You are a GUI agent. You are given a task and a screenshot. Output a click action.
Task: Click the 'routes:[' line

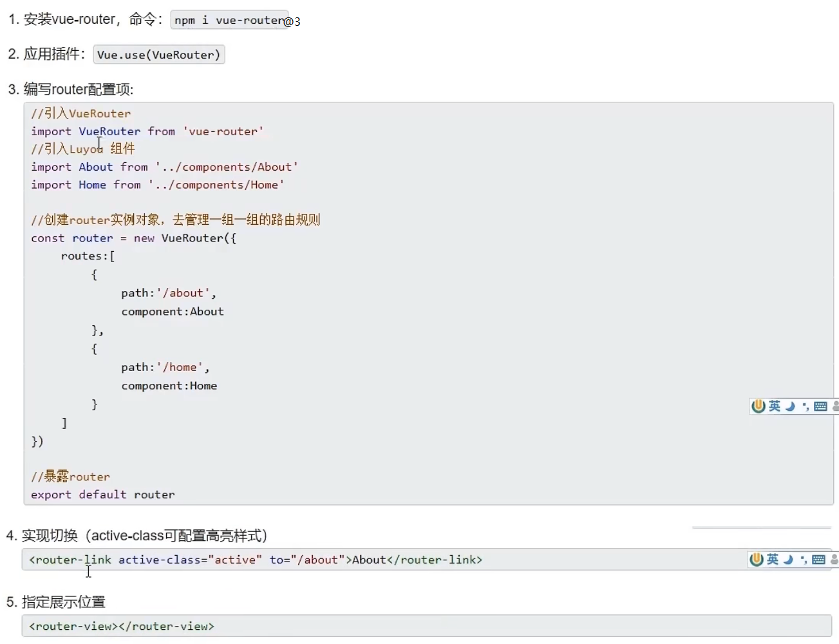click(x=88, y=256)
